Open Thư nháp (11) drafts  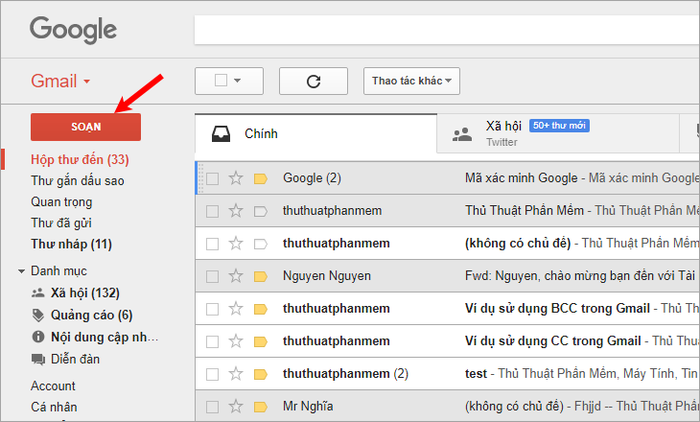[71, 244]
